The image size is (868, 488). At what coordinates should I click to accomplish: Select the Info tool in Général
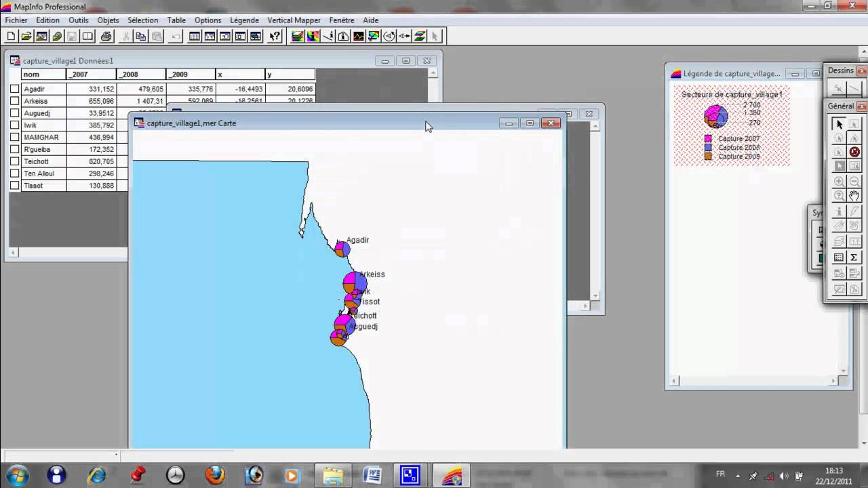[x=839, y=211]
